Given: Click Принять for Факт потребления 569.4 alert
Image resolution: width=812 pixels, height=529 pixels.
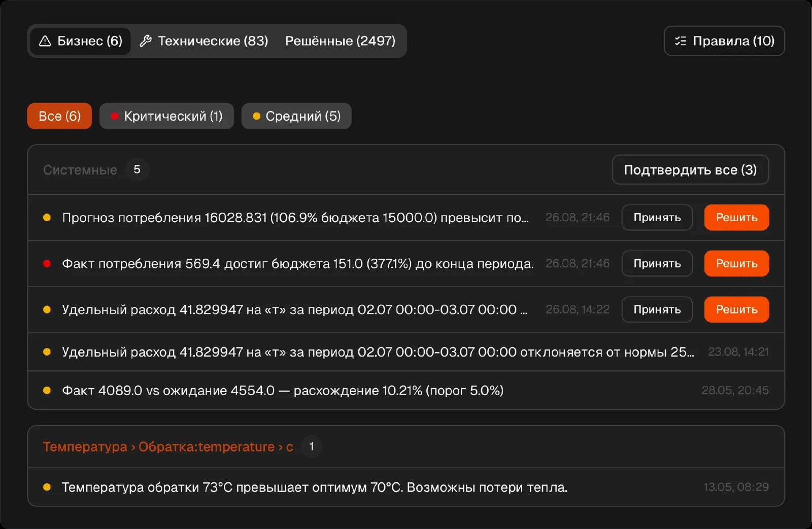Looking at the screenshot, I should (657, 263).
